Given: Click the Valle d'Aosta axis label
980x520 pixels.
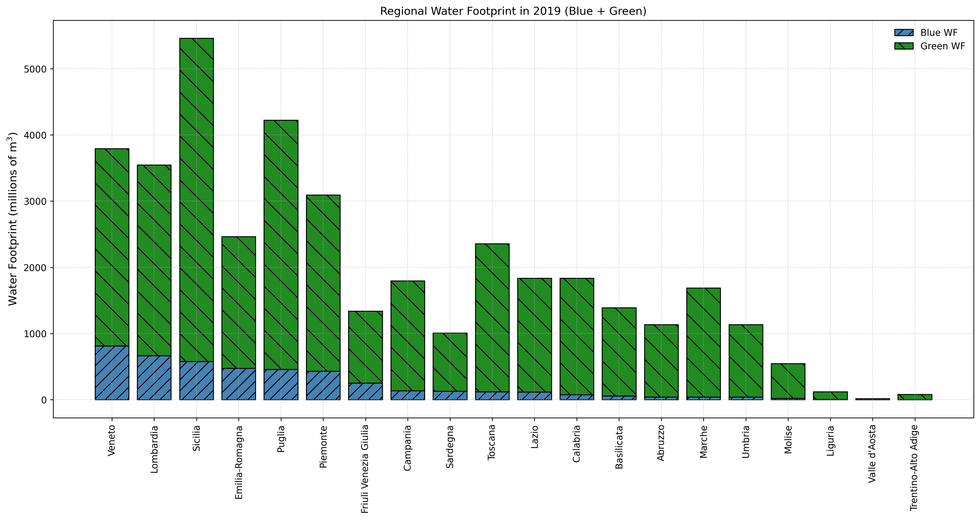Looking at the screenshot, I should tap(872, 454).
